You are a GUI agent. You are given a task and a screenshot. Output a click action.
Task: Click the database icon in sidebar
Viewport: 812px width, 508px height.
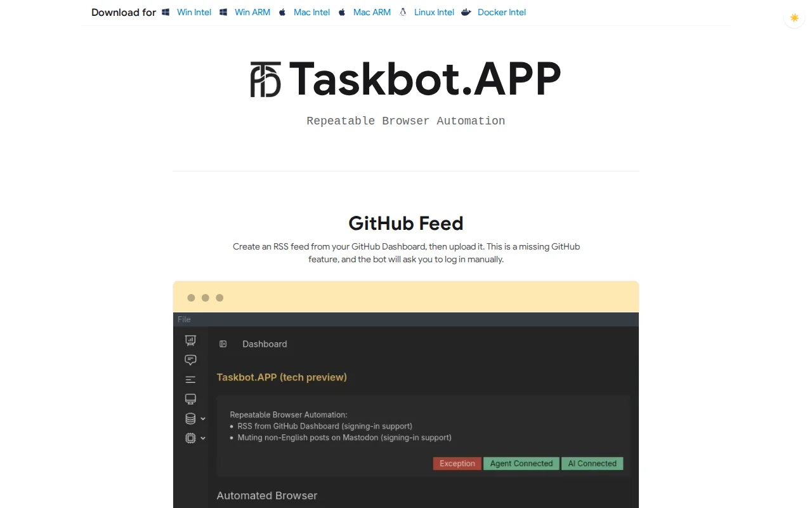point(190,418)
